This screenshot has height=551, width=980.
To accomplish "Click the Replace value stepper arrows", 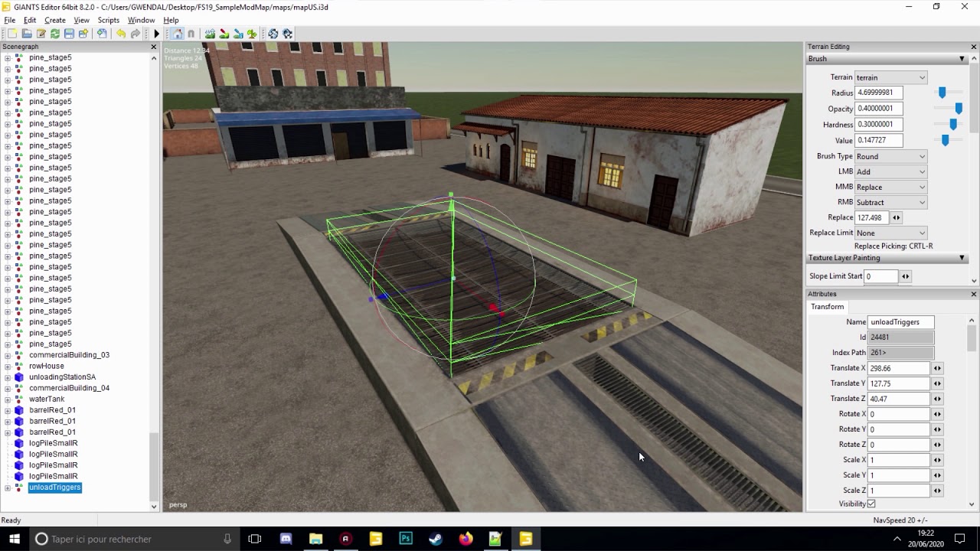I will (896, 217).
